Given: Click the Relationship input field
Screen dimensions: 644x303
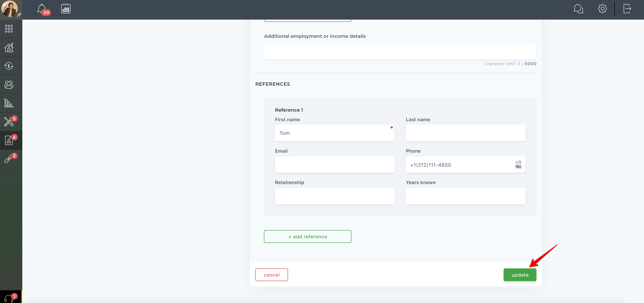Looking at the screenshot, I should click(335, 196).
